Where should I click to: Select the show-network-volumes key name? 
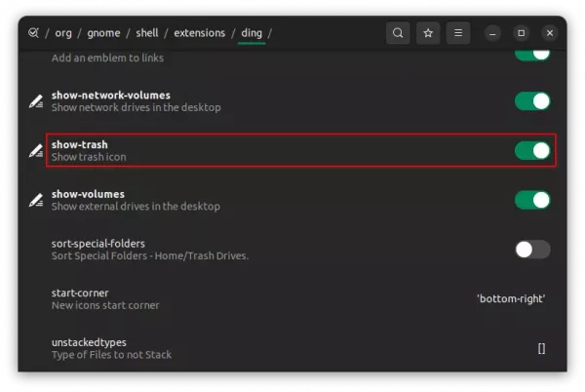click(x=111, y=96)
